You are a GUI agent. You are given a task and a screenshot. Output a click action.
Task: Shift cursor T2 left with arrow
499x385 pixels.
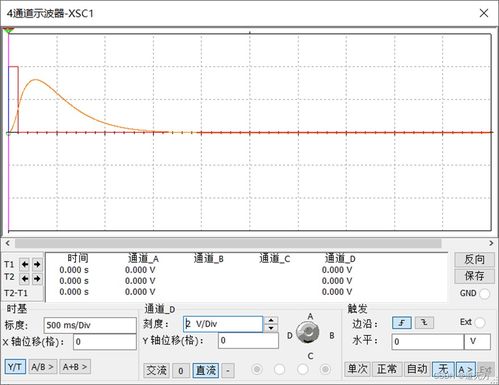click(24, 278)
